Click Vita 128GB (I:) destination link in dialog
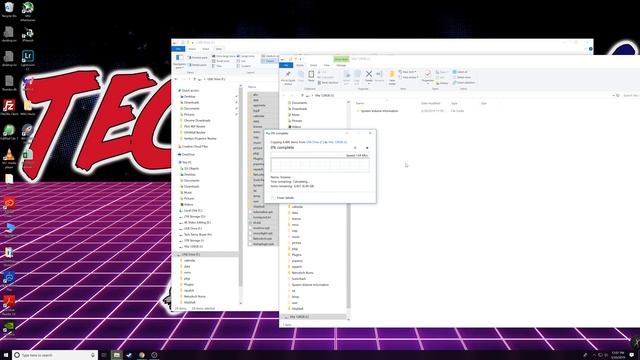 [338, 142]
